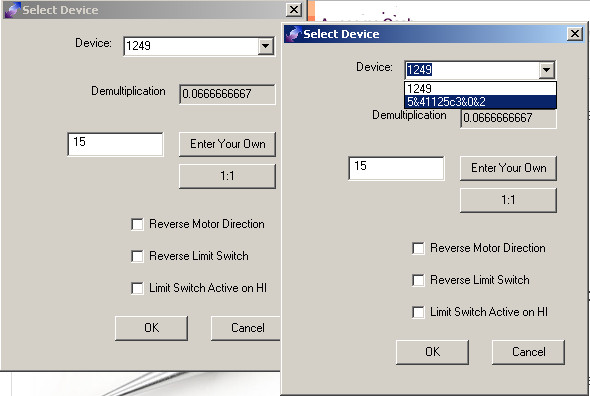Screen dimensions: 590x396
Task: Collapse the Device dropdown arrow in front dialog
Action: coord(546,70)
